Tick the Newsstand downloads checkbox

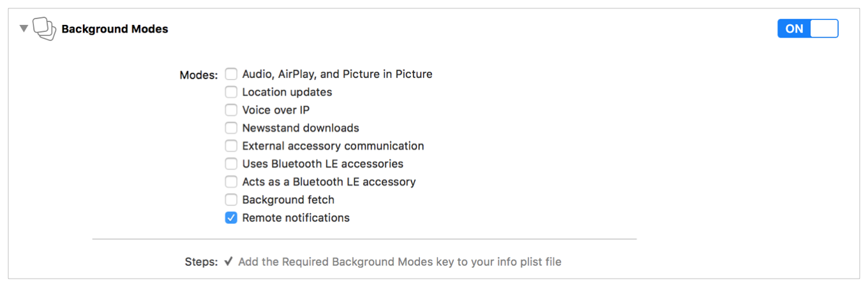(231, 128)
